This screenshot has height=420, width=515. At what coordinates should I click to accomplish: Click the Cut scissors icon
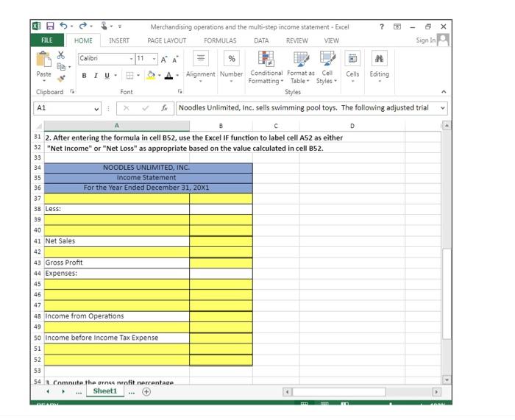coord(61,55)
